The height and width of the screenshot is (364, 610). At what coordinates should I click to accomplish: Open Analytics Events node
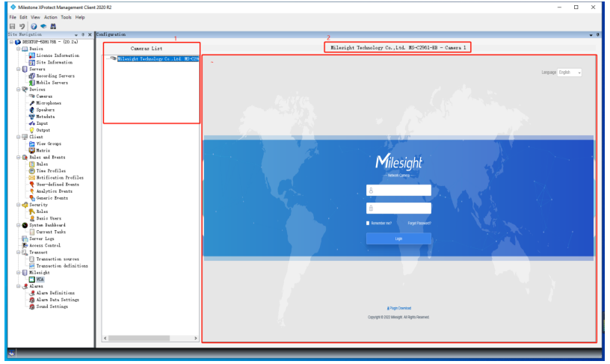pyautogui.click(x=54, y=191)
